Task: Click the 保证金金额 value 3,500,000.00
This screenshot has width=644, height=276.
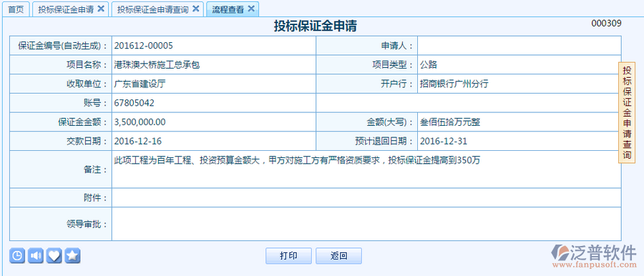Action: 140,122
